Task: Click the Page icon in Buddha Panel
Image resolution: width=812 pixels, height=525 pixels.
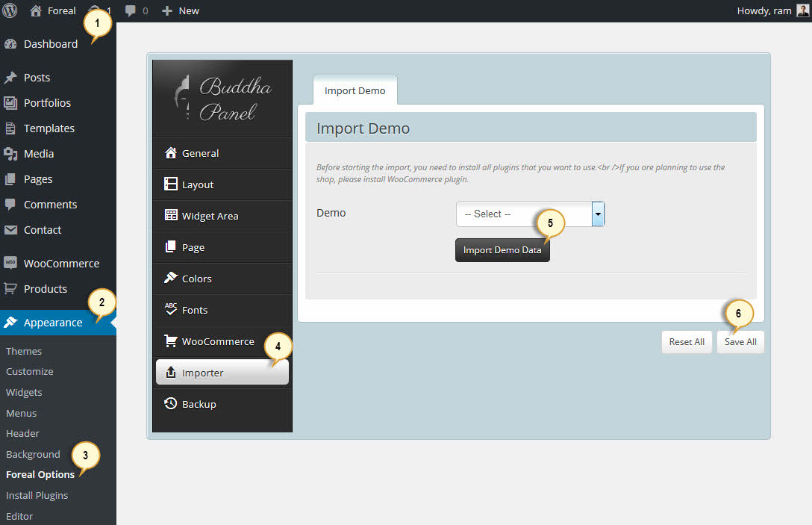Action: coord(170,246)
